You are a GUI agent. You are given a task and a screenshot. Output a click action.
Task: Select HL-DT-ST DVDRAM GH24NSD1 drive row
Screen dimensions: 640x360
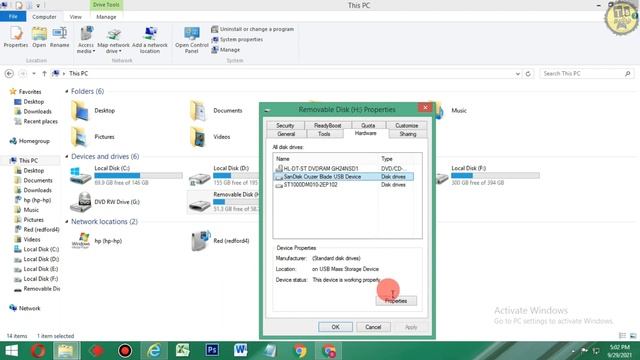coord(343,169)
